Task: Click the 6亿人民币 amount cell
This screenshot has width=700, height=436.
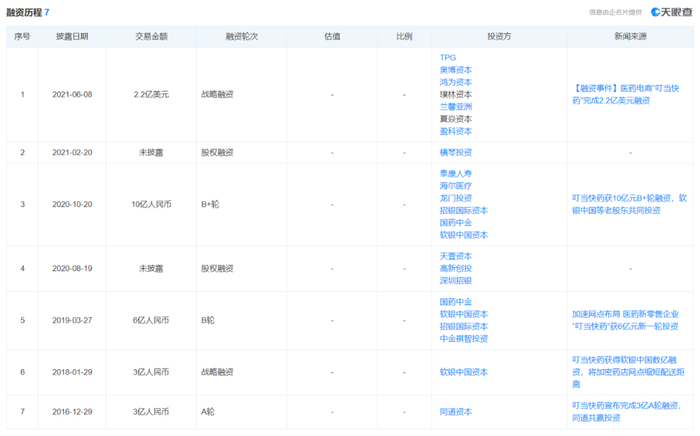Action: [151, 320]
